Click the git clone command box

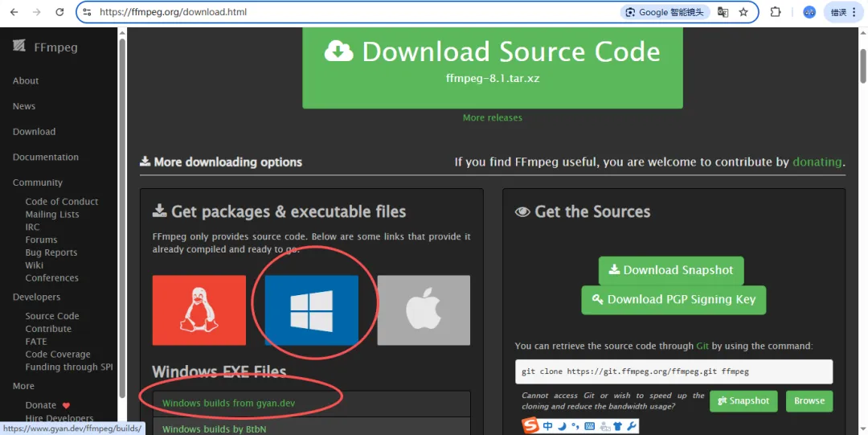pos(674,371)
